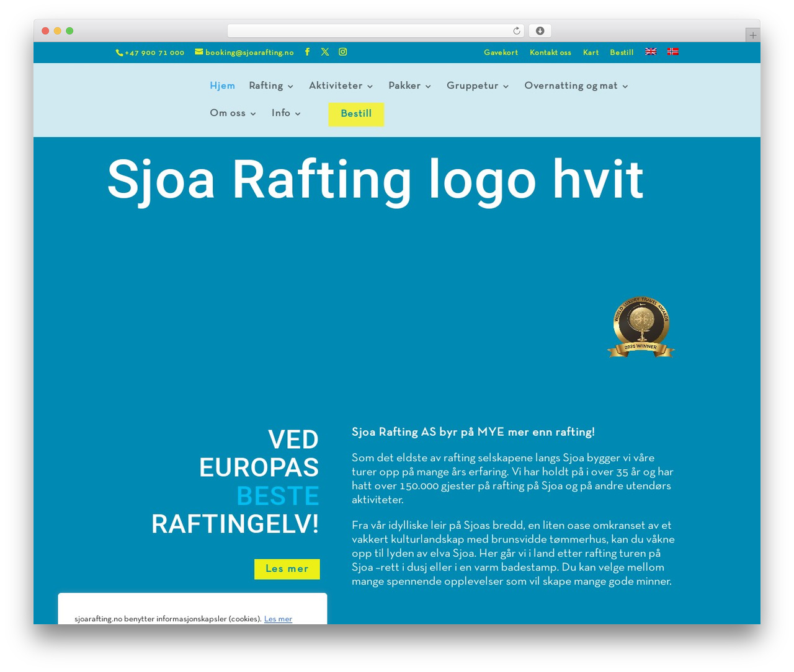Image resolution: width=794 pixels, height=672 pixels.
Task: Expand the Rafting menu
Action: click(x=271, y=86)
